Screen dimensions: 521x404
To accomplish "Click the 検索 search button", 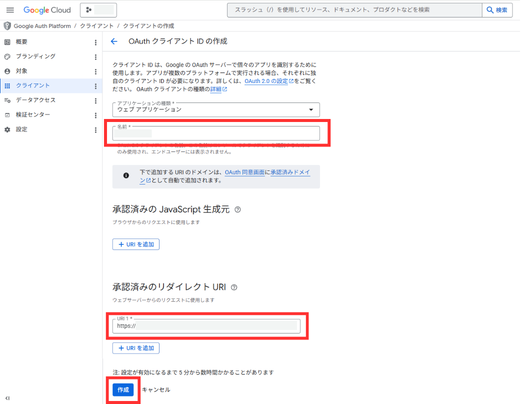I will [x=497, y=10].
